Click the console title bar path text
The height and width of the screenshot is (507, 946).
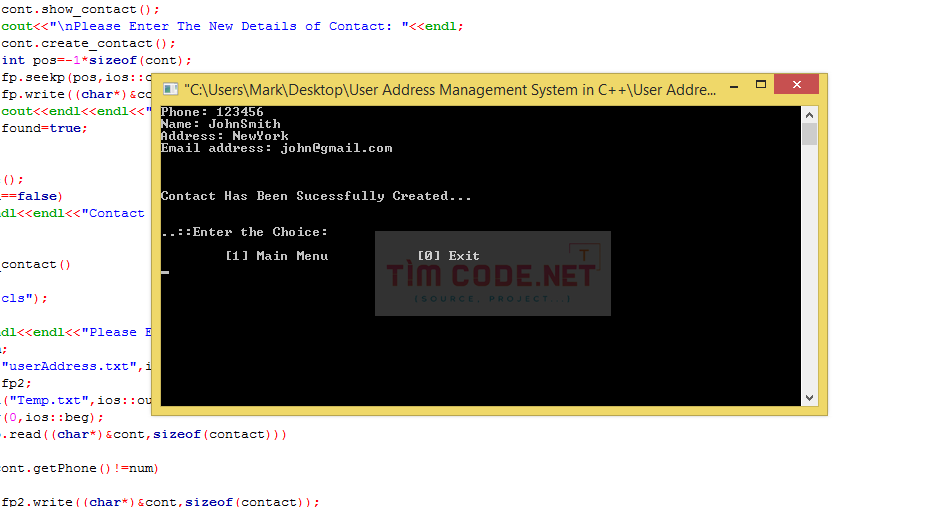tap(450, 90)
